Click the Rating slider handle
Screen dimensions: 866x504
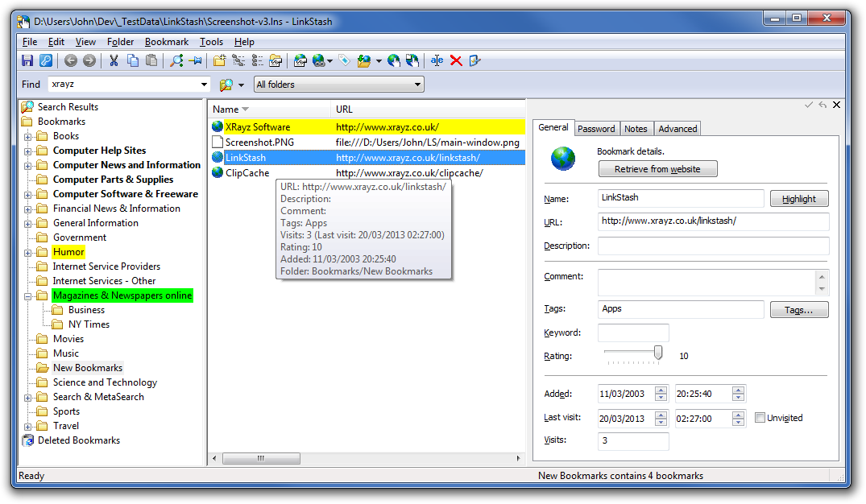point(658,353)
